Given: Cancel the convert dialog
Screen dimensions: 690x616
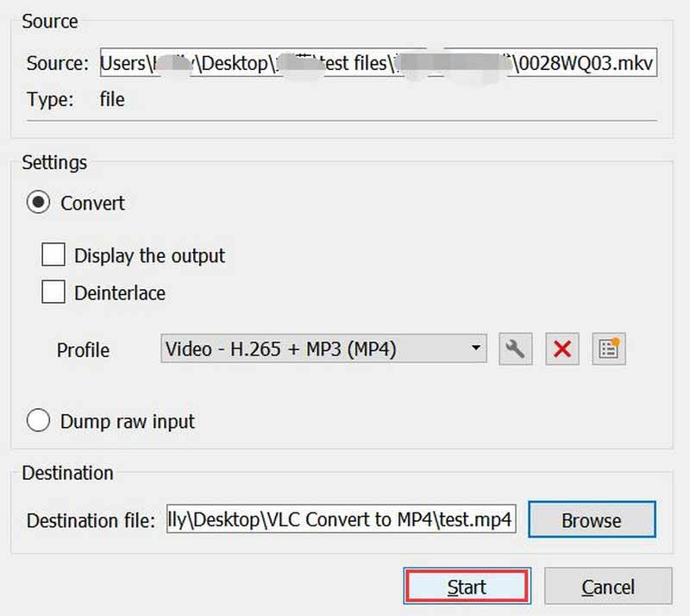Looking at the screenshot, I should pyautogui.click(x=608, y=587).
